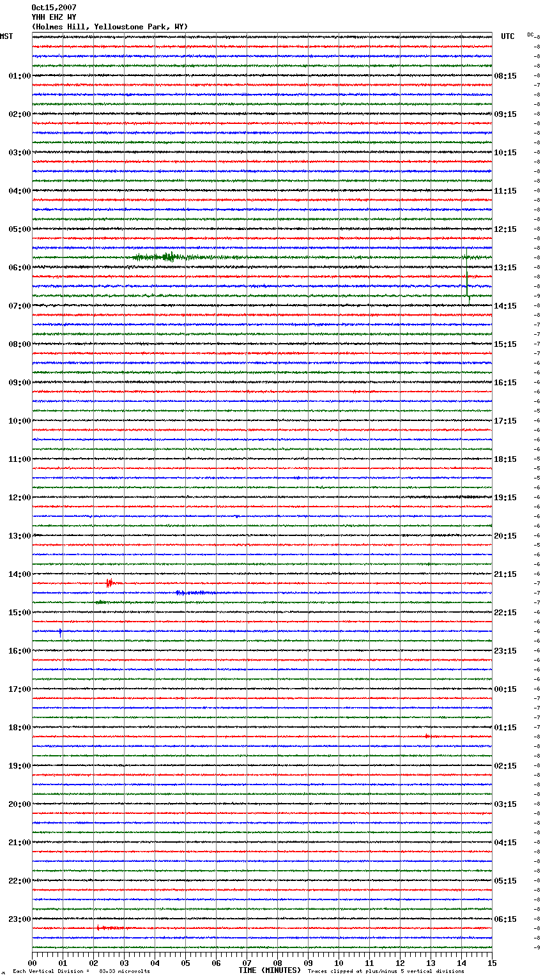Click the 04:15 UTC time label

pos(505,843)
